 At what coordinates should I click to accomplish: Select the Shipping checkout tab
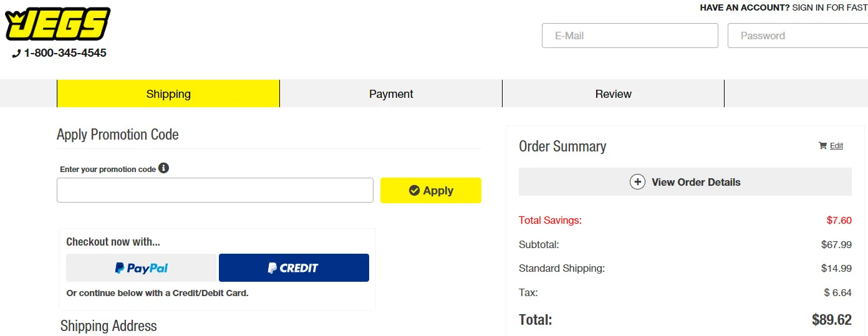coord(168,94)
